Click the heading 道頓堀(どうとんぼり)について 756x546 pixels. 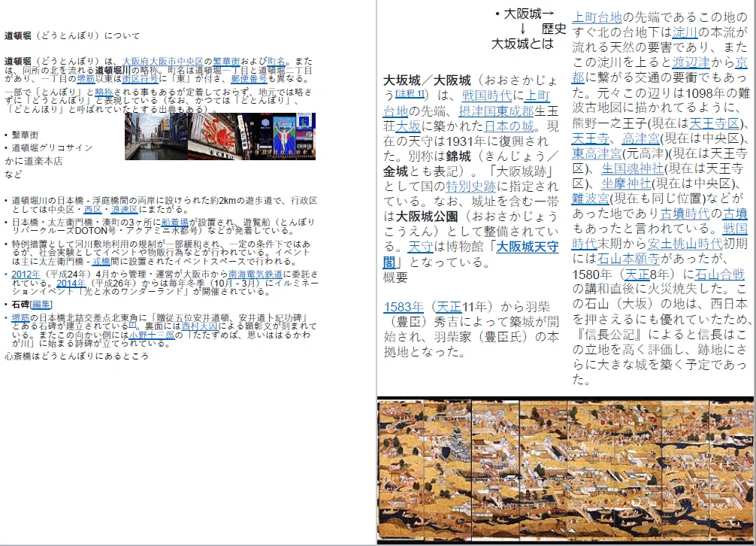(x=72, y=35)
